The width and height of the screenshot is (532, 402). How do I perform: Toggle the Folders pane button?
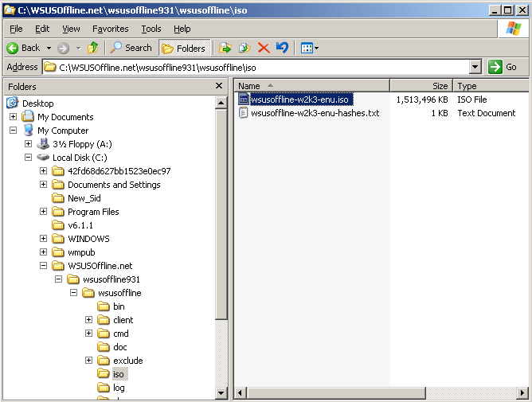pyautogui.click(x=184, y=49)
